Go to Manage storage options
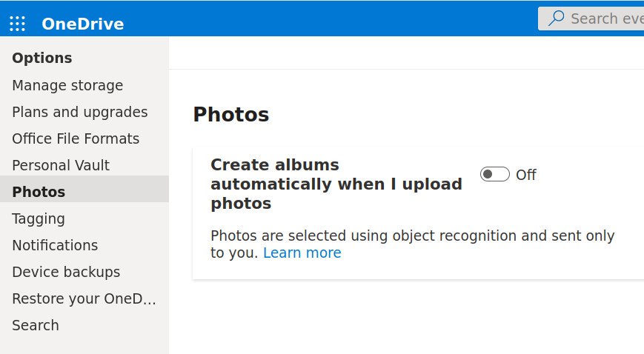Viewport: 644px width, 354px height. pos(67,86)
